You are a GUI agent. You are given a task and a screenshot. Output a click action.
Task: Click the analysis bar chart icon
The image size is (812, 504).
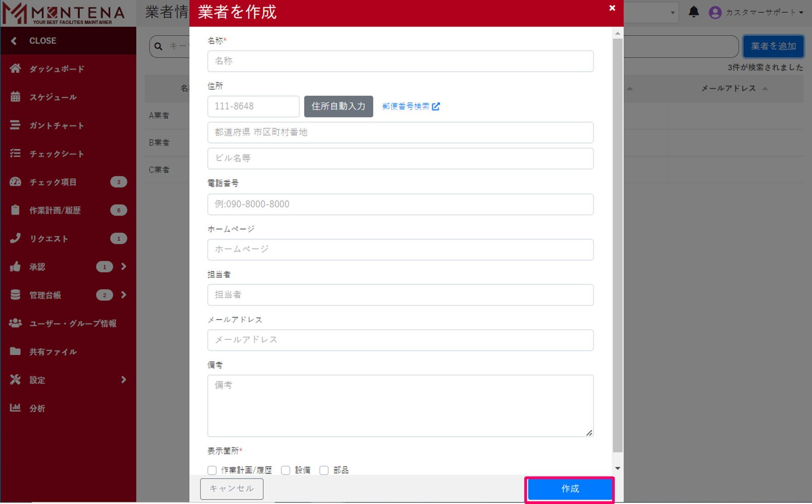(x=15, y=408)
